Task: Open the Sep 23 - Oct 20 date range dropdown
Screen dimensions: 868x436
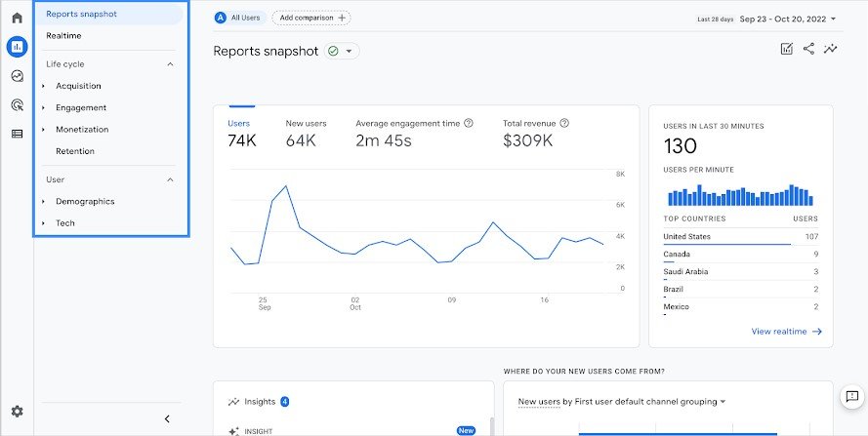Action: [x=788, y=19]
